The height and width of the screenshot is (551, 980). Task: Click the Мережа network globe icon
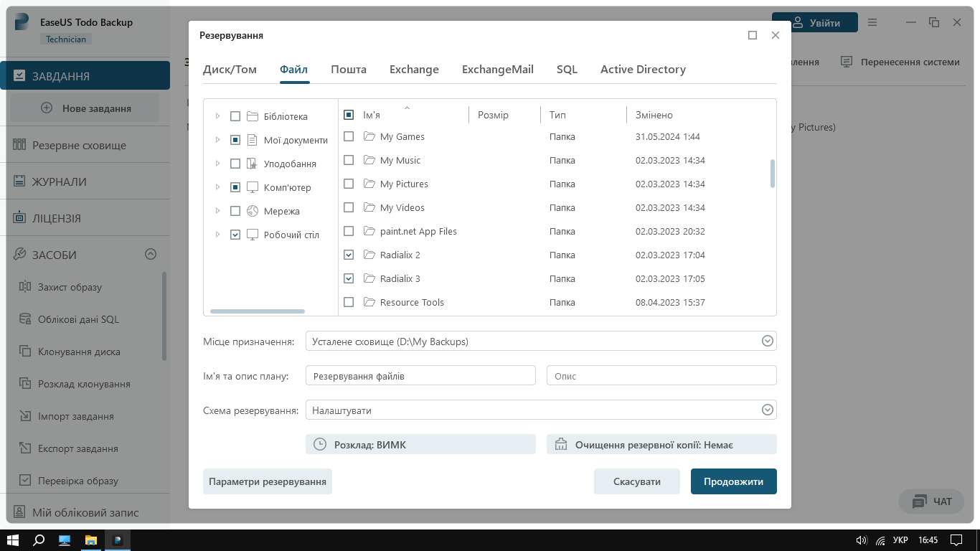253,211
